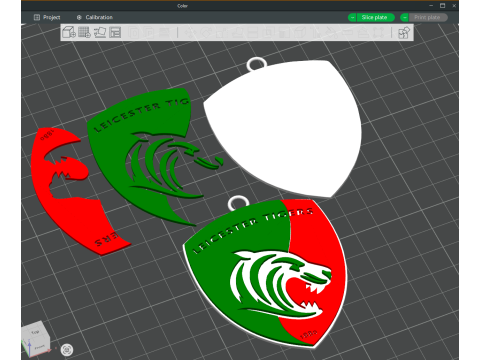
Task: Select the faded Move tool icon
Action: pos(190,32)
